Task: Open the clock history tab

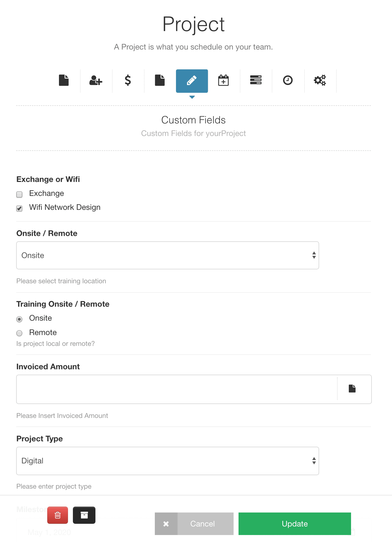Action: [288, 81]
